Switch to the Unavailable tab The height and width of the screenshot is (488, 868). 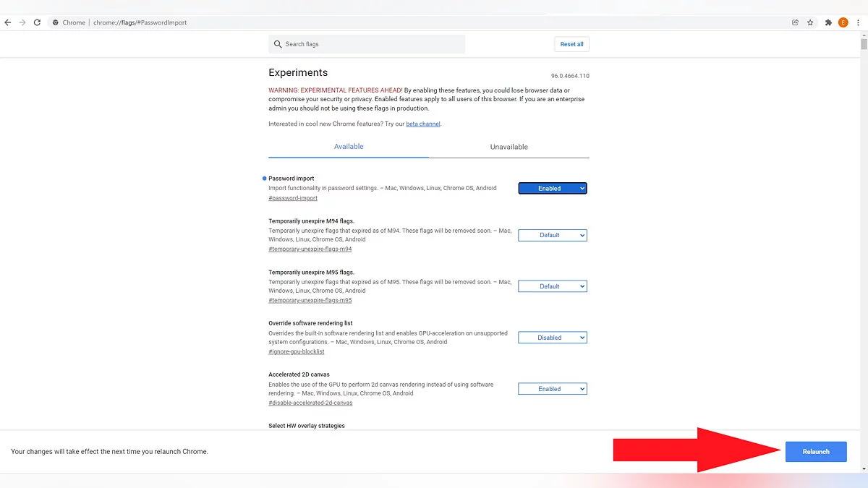[x=509, y=147]
